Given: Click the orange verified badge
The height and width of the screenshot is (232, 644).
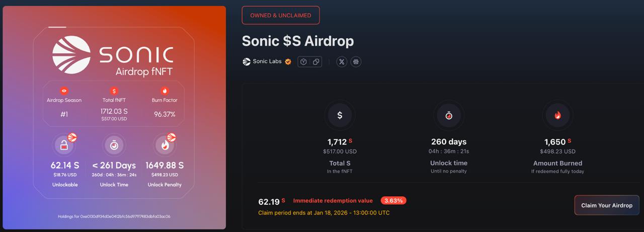Looking at the screenshot, I should coord(288,62).
